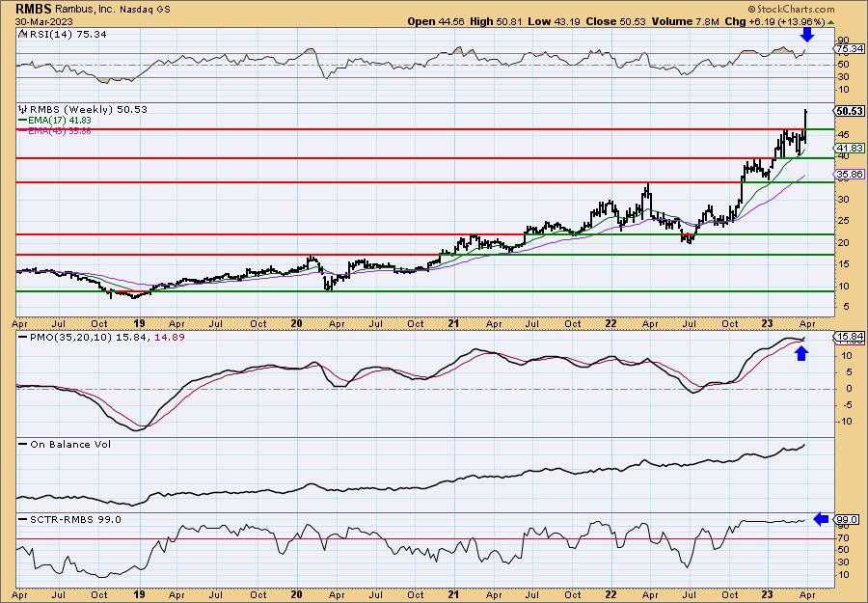Click the 75.34 RSI value tag
868x603 pixels.
click(849, 49)
